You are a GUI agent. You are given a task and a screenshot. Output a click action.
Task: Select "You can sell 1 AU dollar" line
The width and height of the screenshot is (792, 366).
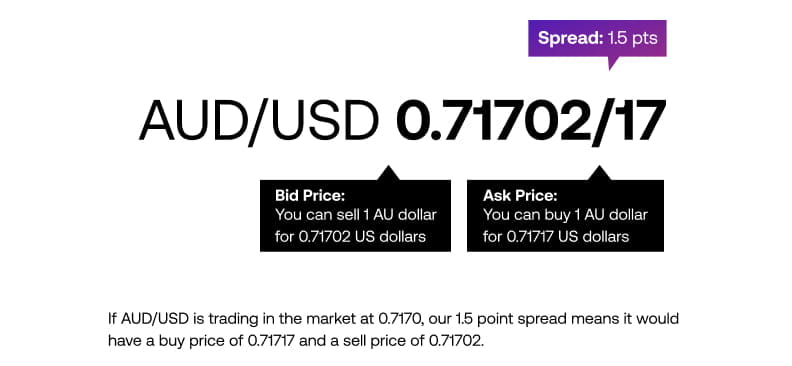pyautogui.click(x=356, y=216)
